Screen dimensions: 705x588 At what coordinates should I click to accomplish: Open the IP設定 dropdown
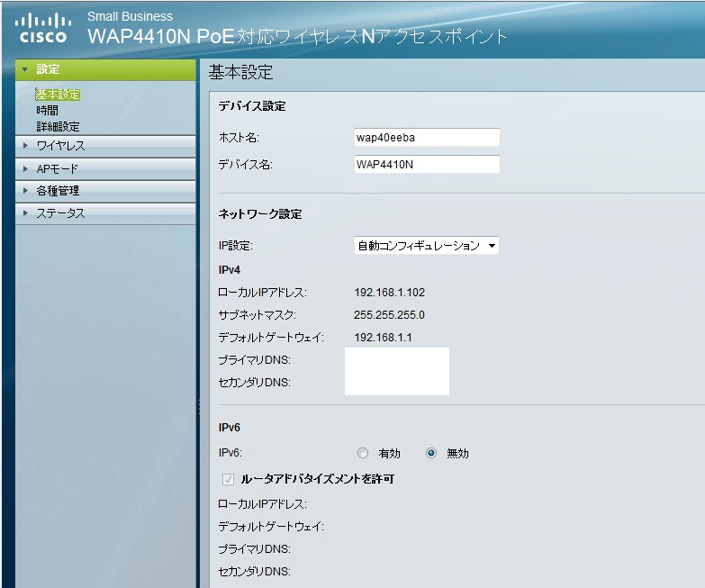427,246
